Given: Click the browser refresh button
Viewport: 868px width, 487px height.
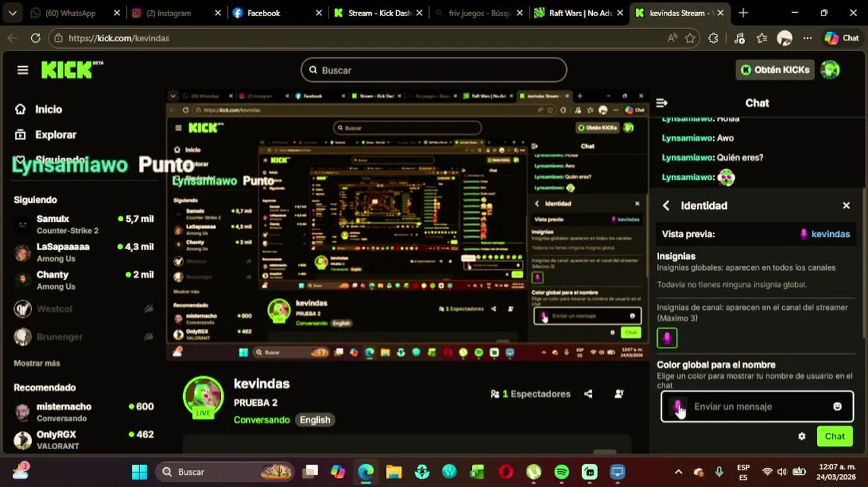Looking at the screenshot, I should click(35, 39).
